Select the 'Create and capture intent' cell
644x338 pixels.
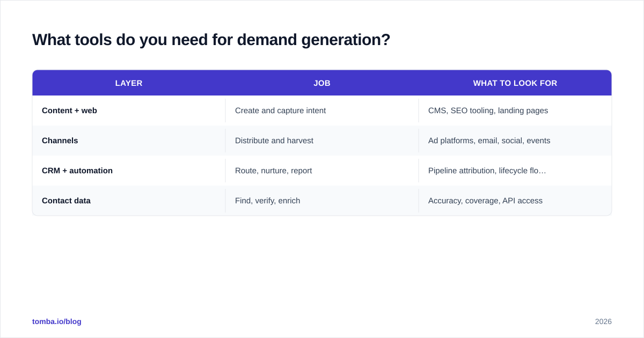coord(322,111)
